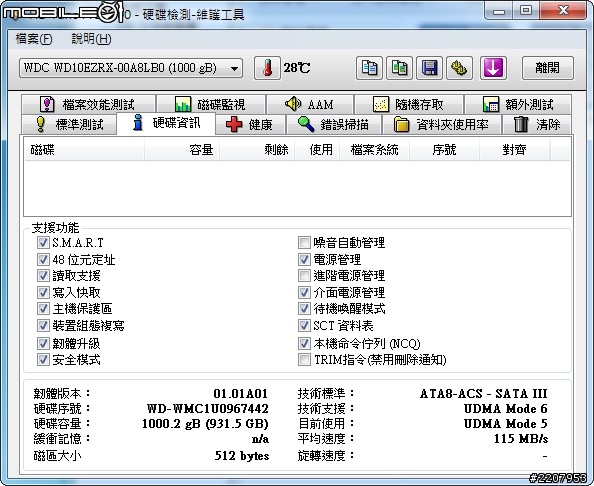Click the ATA8-ACS - SATA III value
Image resolution: width=594 pixels, height=486 pixels.
[x=484, y=394]
